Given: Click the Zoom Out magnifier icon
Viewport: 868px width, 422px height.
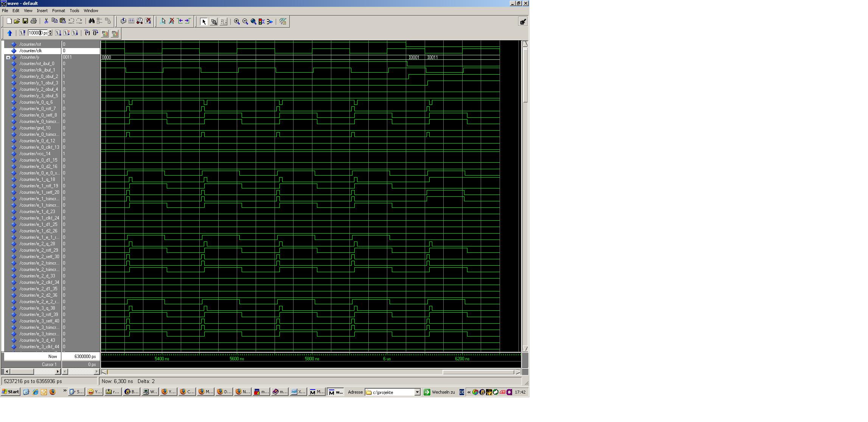Looking at the screenshot, I should click(245, 22).
